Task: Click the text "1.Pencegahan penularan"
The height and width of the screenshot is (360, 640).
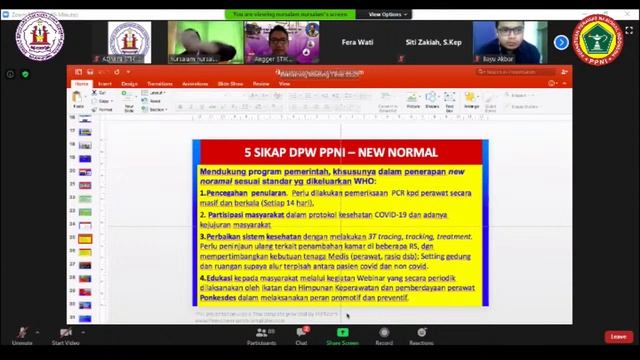Action: click(x=243, y=193)
